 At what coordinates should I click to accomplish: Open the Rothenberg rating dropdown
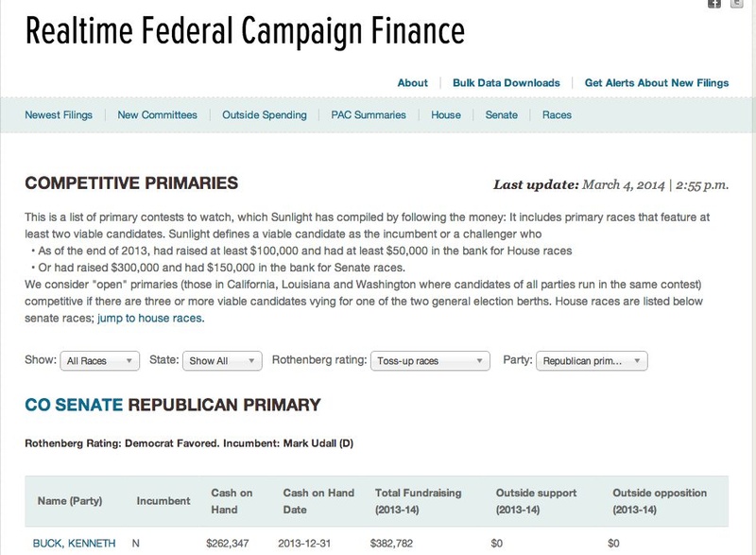click(430, 361)
